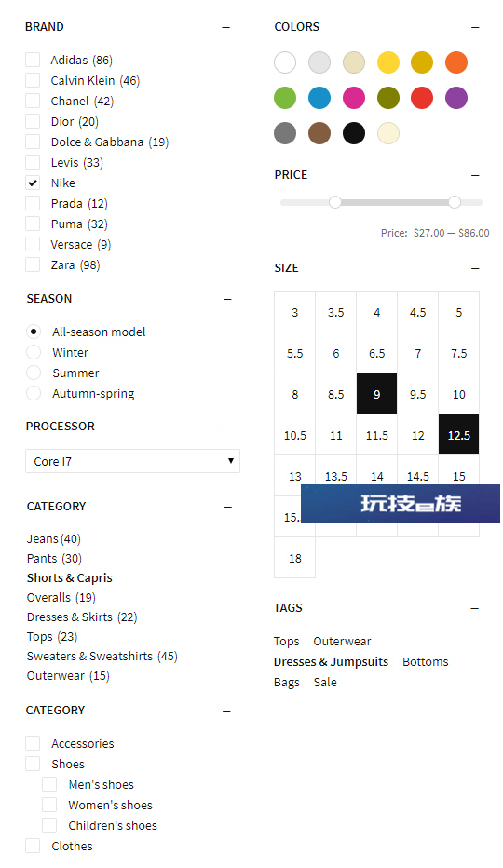Pick the orange color swatch
The width and height of the screenshot is (503, 868).
point(455,62)
